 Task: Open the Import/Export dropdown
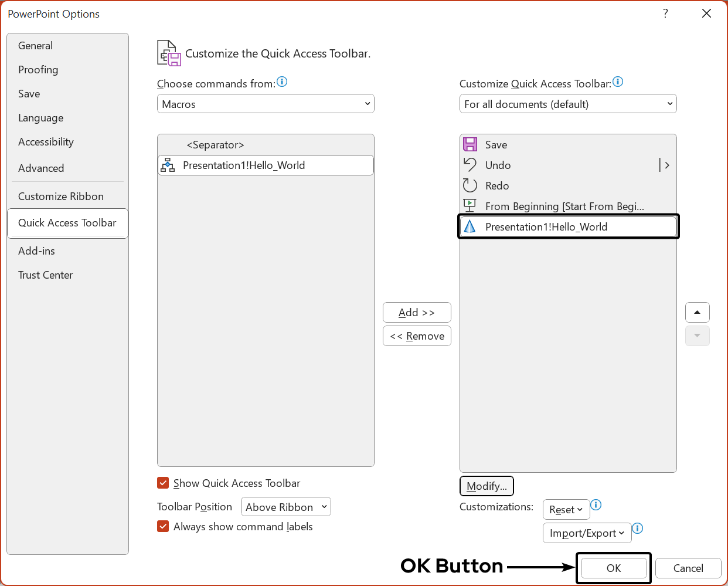tap(586, 533)
